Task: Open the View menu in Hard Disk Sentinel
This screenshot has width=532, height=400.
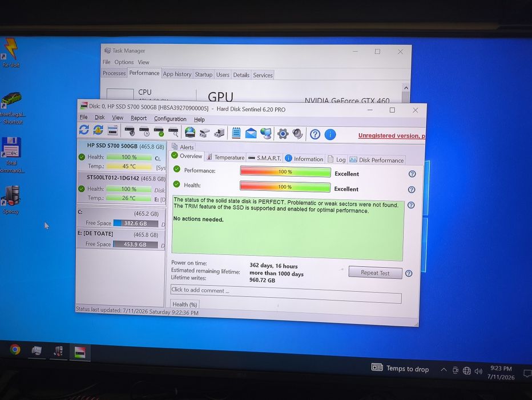Action: pos(118,118)
